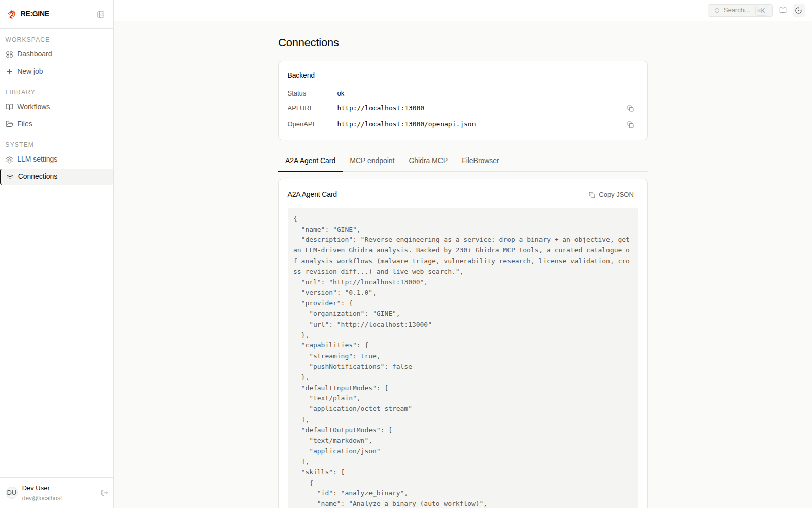The height and width of the screenshot is (508, 812).
Task: Select Connections in sidebar
Action: pos(56,176)
